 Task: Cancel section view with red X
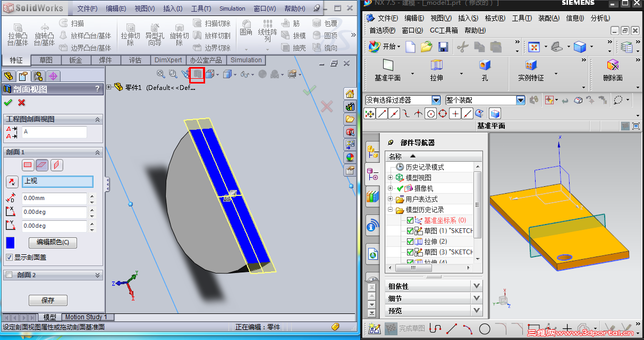pyautogui.click(x=22, y=102)
